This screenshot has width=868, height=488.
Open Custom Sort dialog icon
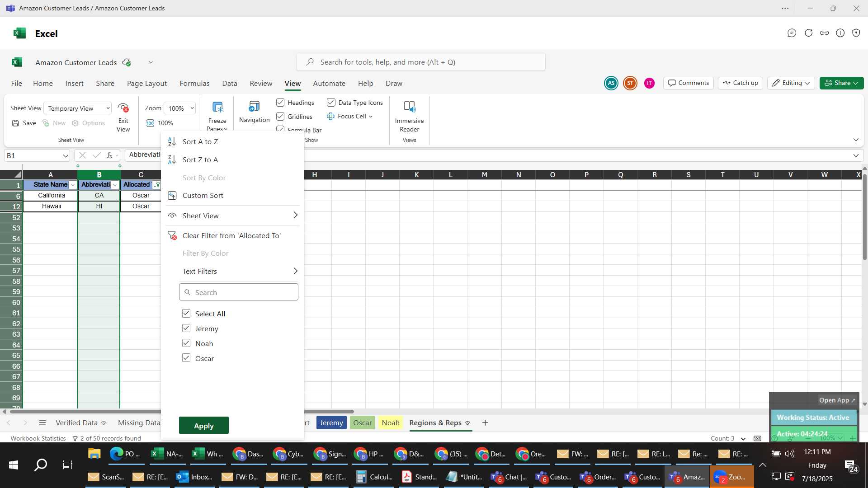[172, 195]
